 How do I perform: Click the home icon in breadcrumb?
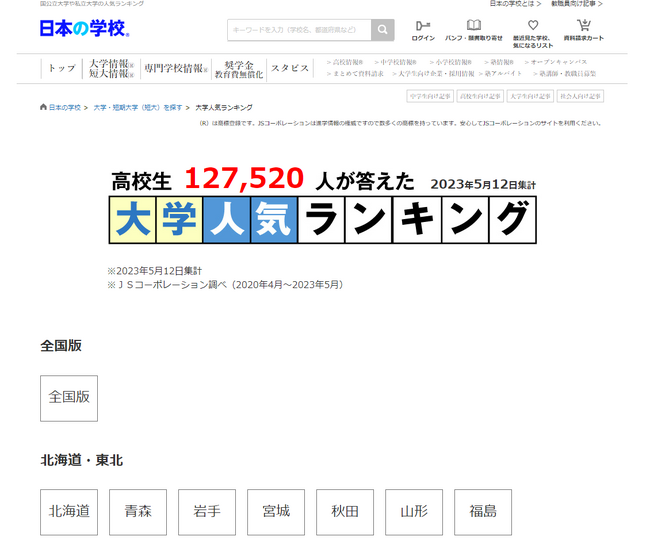click(43, 107)
